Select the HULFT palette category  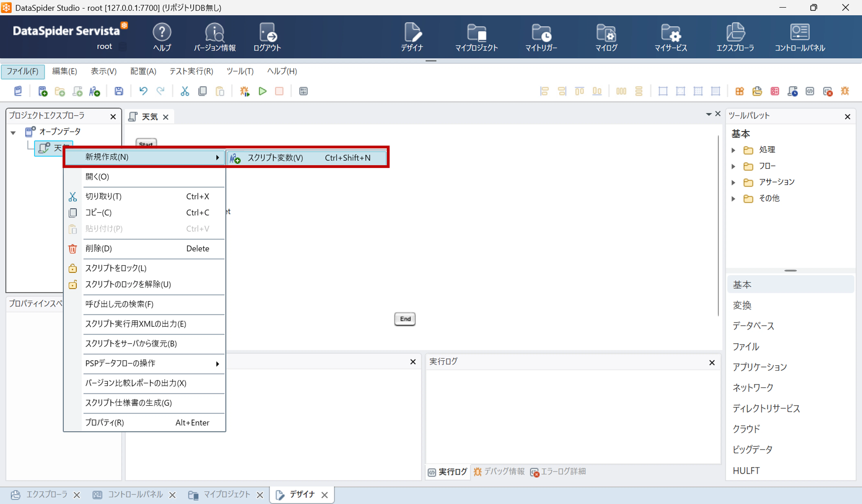coord(790,471)
